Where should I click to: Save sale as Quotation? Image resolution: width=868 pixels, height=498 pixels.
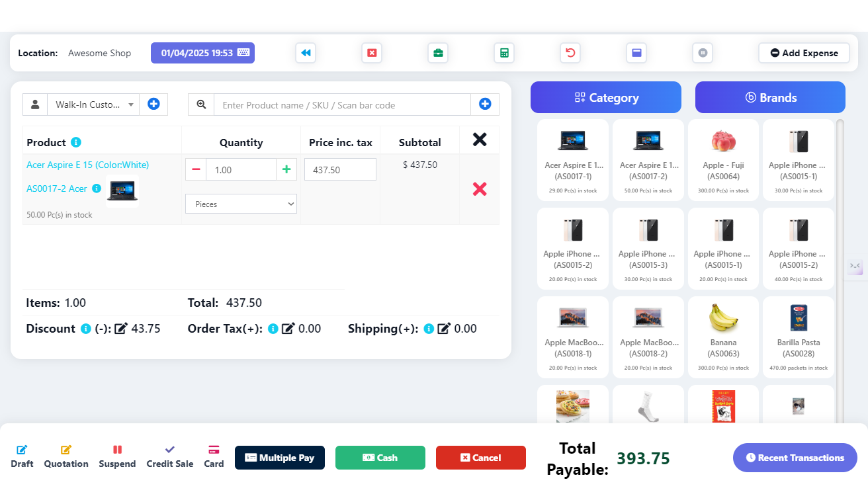pyautogui.click(x=66, y=456)
